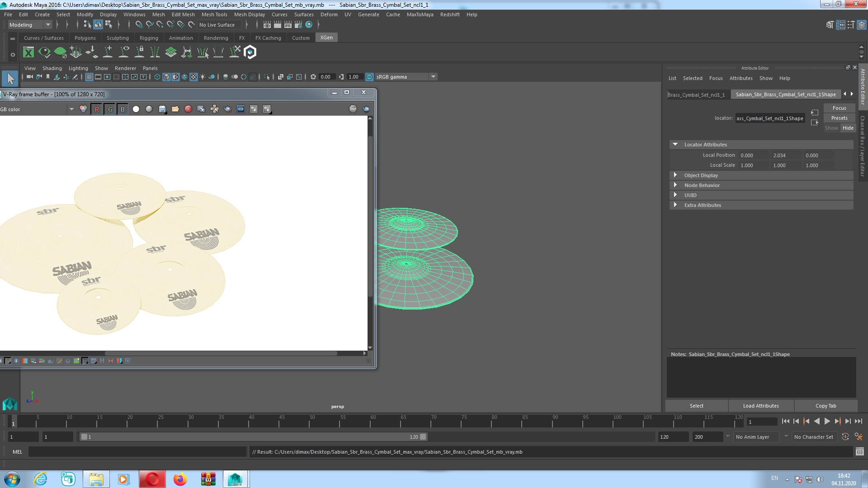868x488 pixels.
Task: Expand the Extra Attributes section
Action: pos(762,205)
